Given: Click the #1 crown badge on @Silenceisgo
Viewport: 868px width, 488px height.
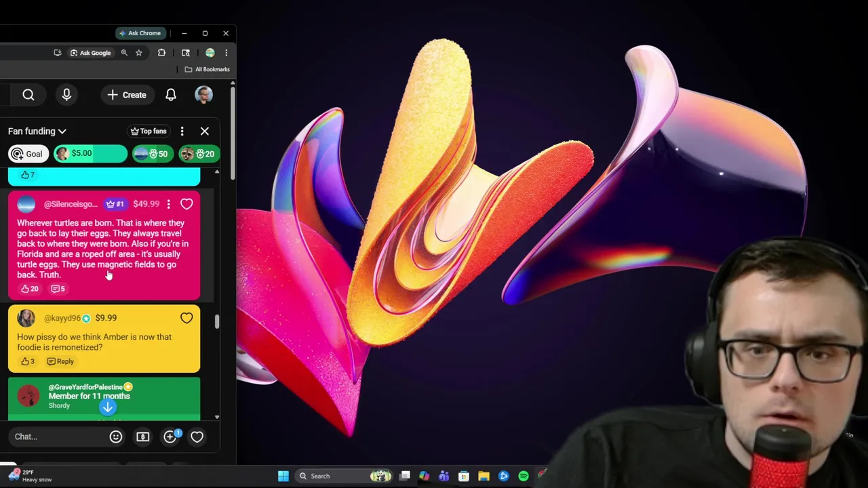Looking at the screenshot, I should [x=115, y=204].
